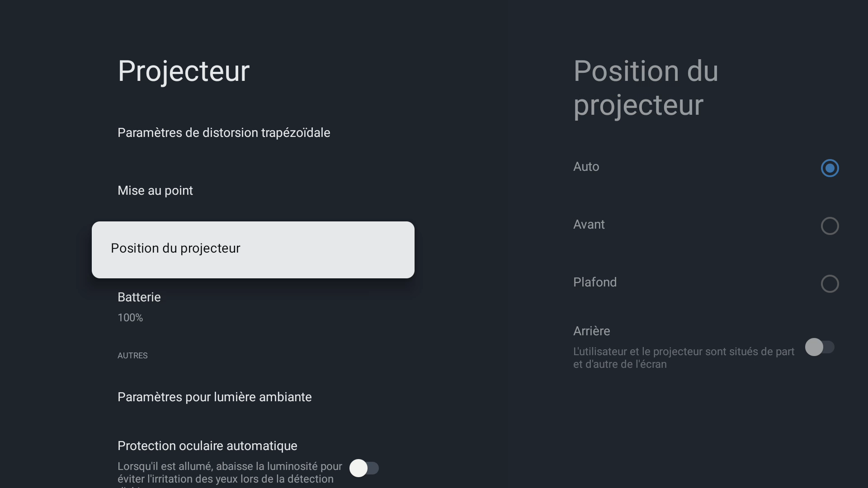Enable the Protection oculaire automatique switch

tap(364, 468)
